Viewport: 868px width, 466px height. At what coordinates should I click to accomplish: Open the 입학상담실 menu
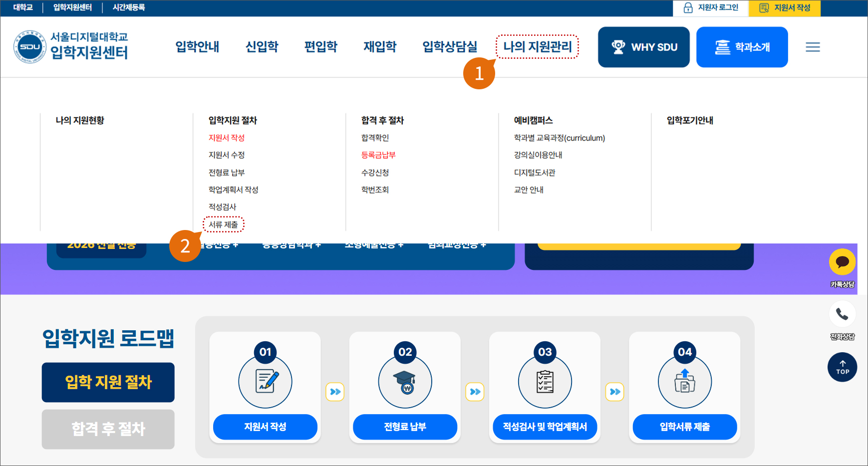click(450, 47)
